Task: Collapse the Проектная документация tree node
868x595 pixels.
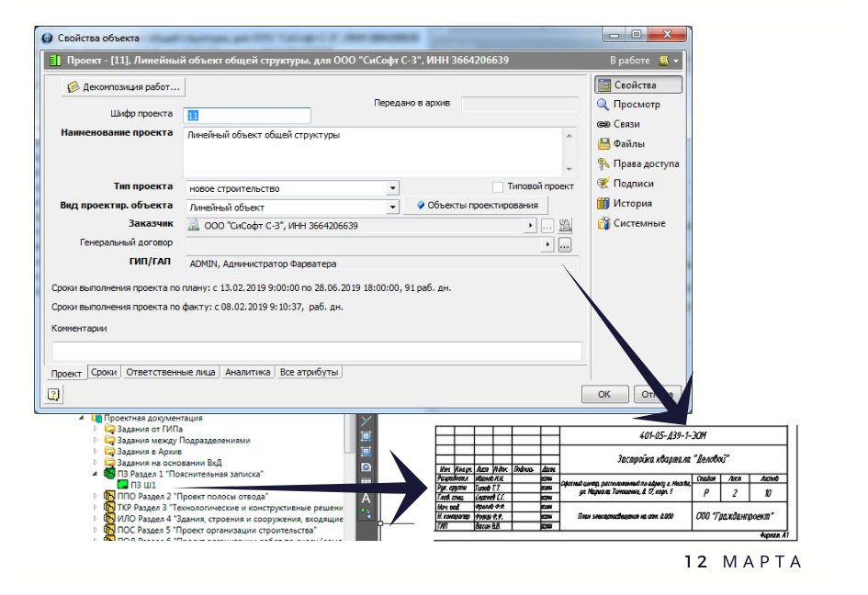Action: click(82, 418)
